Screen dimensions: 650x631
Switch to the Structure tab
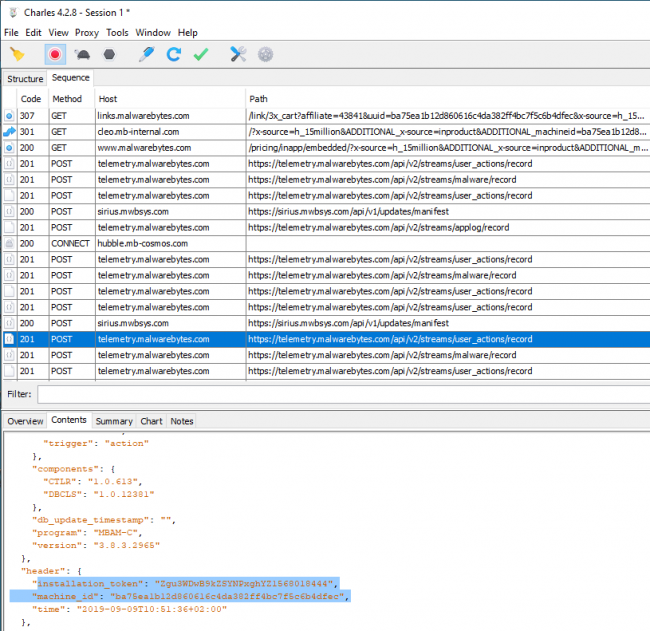coord(25,78)
